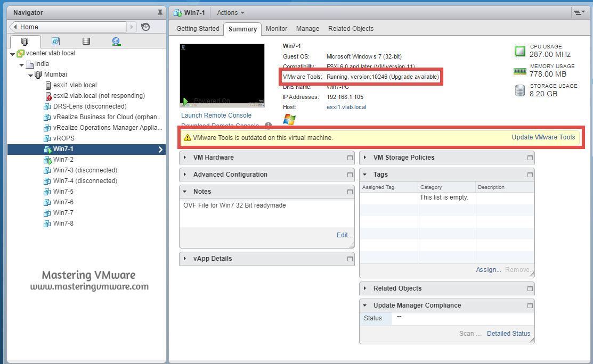The image size is (593, 364).
Task: Maximize the VM Hardware panel
Action: pos(350,158)
